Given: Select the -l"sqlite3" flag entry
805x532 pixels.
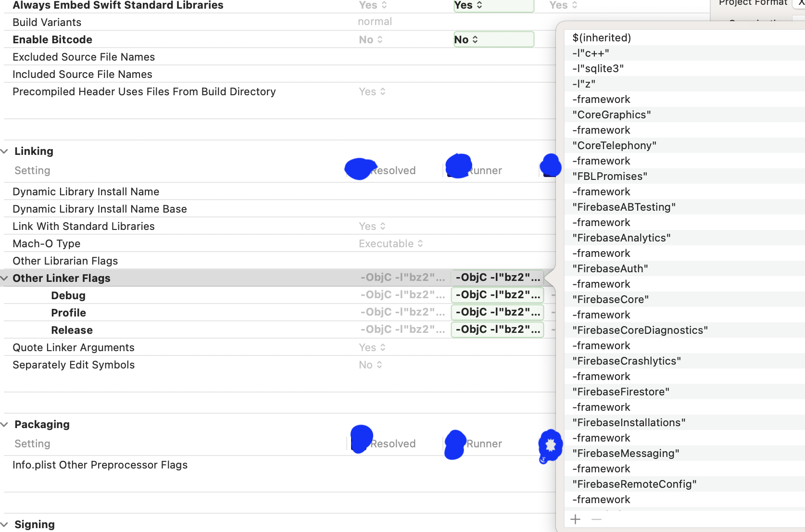Looking at the screenshot, I should pyautogui.click(x=685, y=68).
